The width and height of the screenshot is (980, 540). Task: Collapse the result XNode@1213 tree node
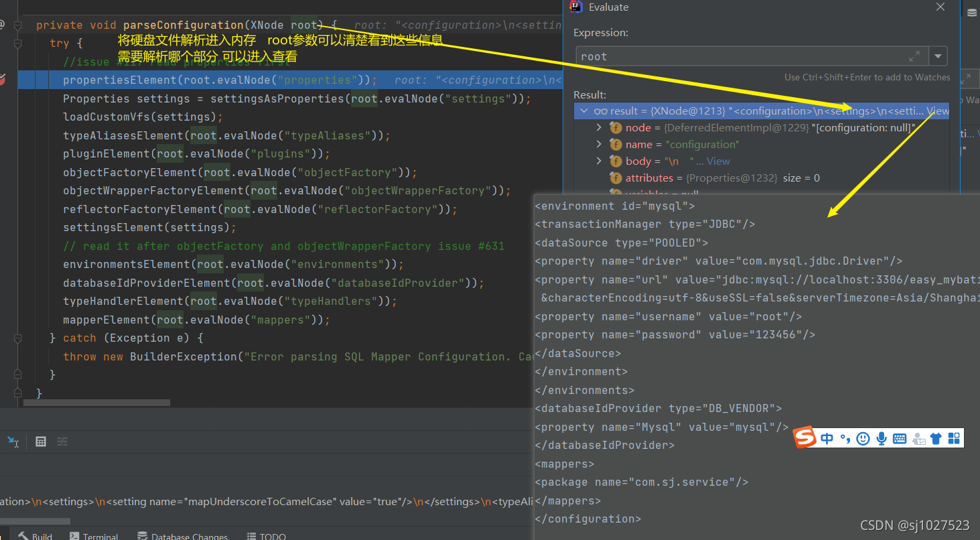click(584, 111)
